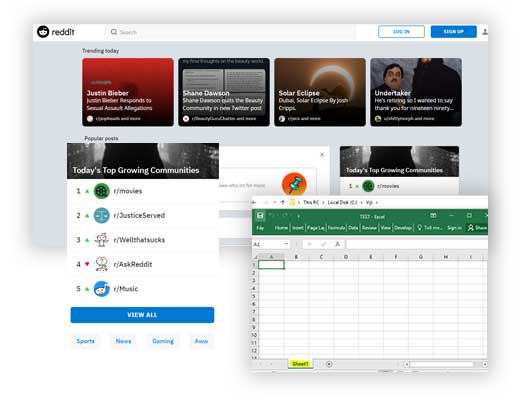Viewport: 528px width, 395px height.
Task: Open the Gaming category link
Action: (163, 341)
